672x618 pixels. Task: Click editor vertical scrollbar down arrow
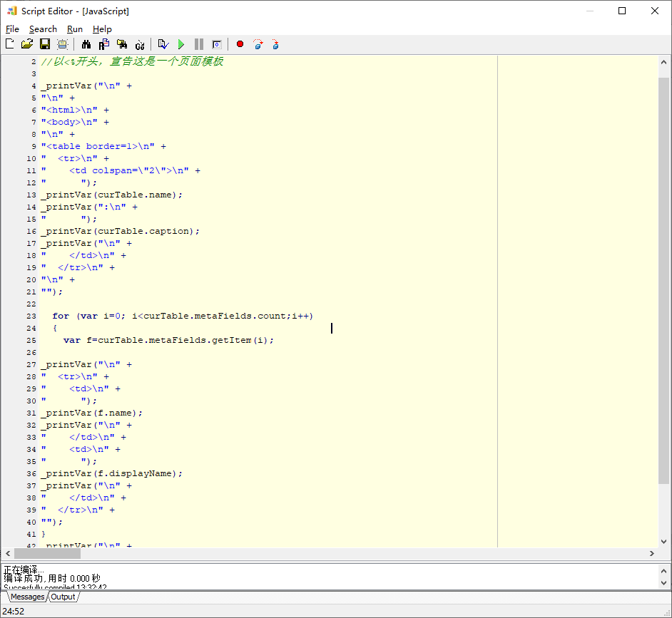(x=663, y=541)
